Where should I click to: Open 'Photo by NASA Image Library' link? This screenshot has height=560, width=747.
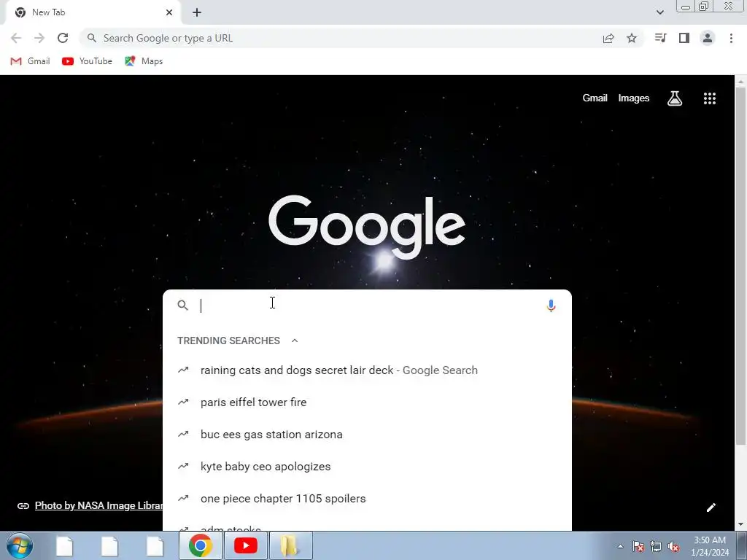point(98,506)
